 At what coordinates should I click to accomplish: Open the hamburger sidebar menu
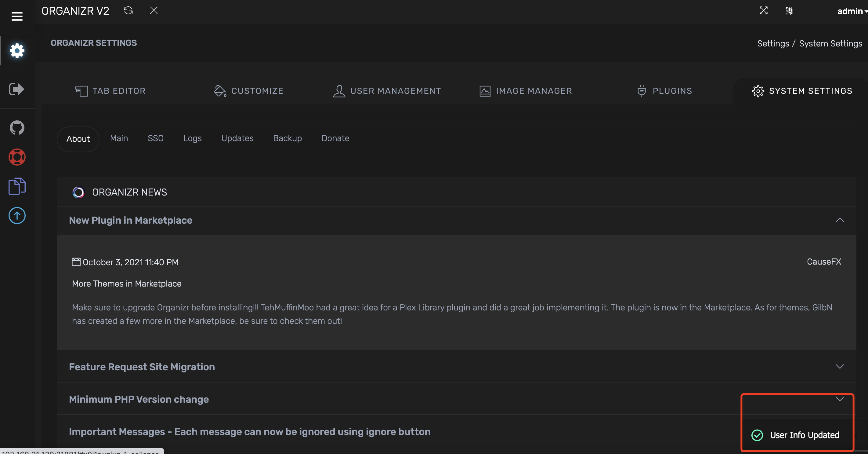click(x=17, y=16)
